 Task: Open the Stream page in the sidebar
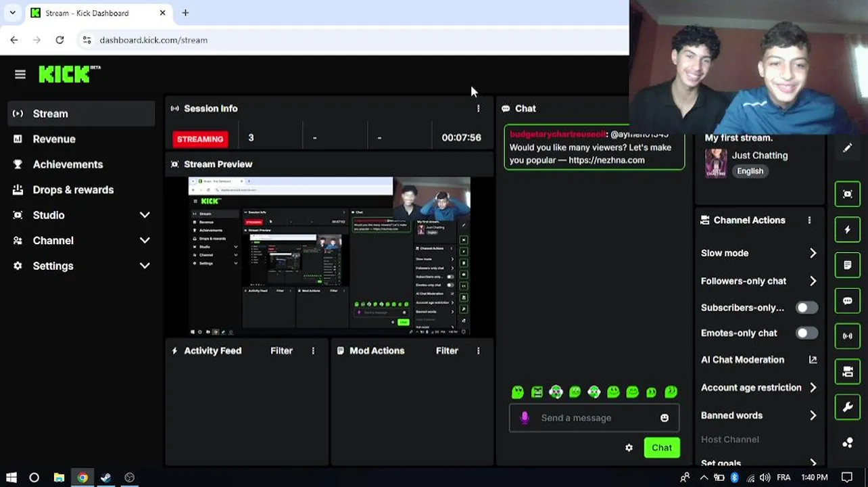tap(81, 114)
